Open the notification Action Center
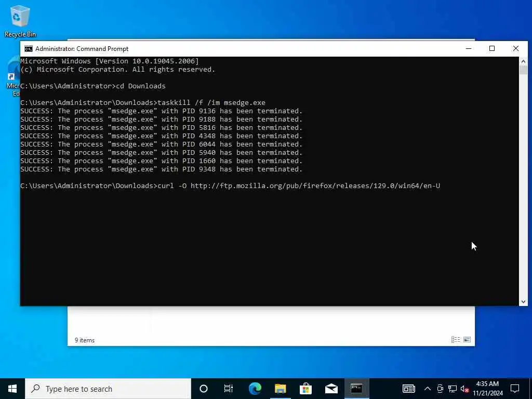 point(515,389)
